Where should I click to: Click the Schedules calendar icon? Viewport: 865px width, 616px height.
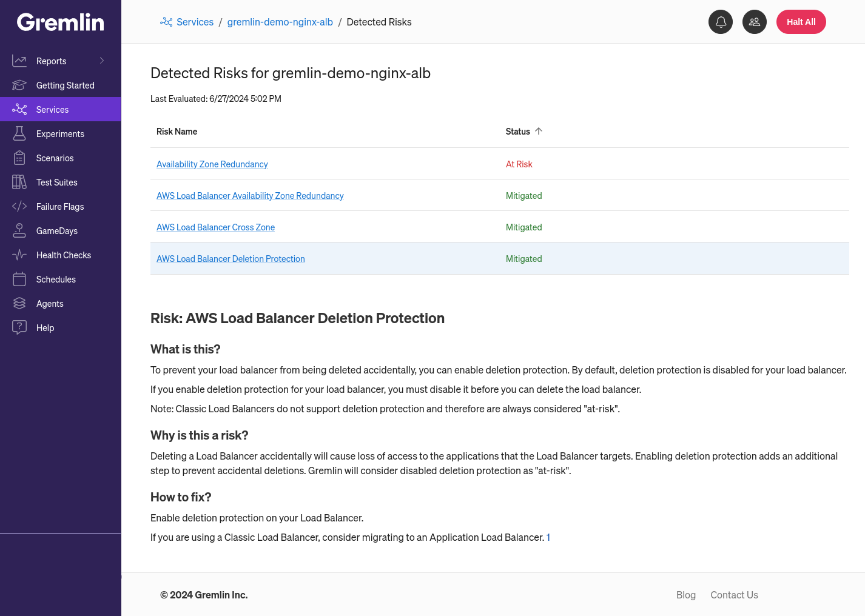19,279
